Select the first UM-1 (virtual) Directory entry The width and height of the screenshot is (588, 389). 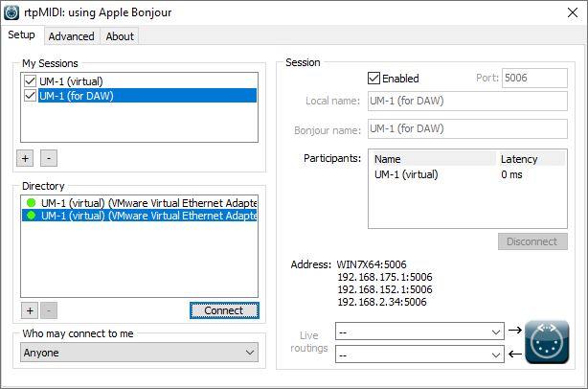[139, 203]
